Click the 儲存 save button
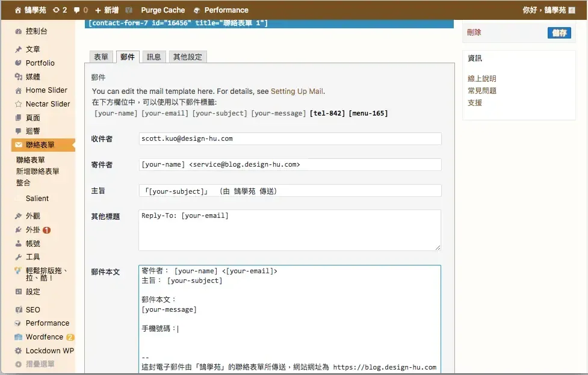The height and width of the screenshot is (375, 588). (559, 33)
